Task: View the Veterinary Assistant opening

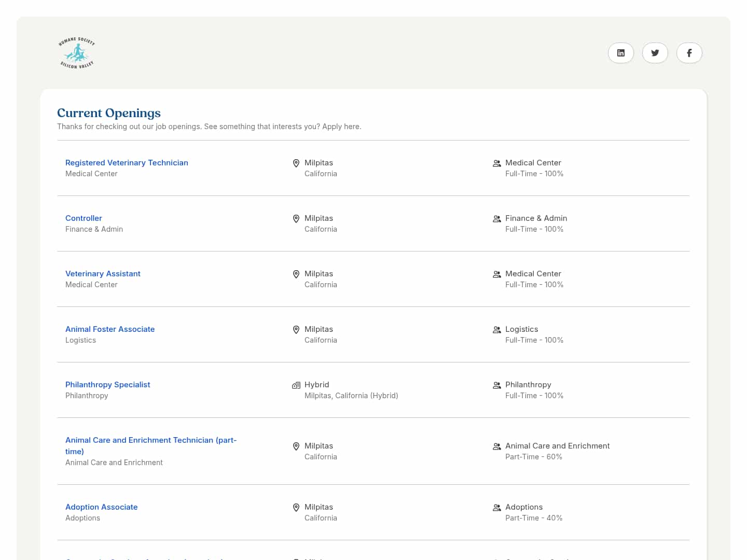Action: [103, 274]
